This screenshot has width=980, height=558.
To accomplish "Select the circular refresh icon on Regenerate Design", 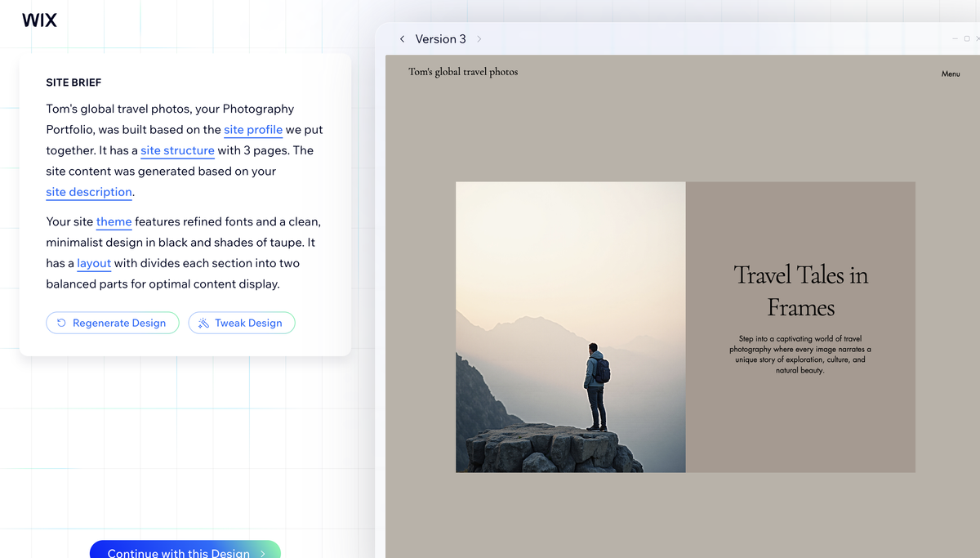I will click(62, 323).
